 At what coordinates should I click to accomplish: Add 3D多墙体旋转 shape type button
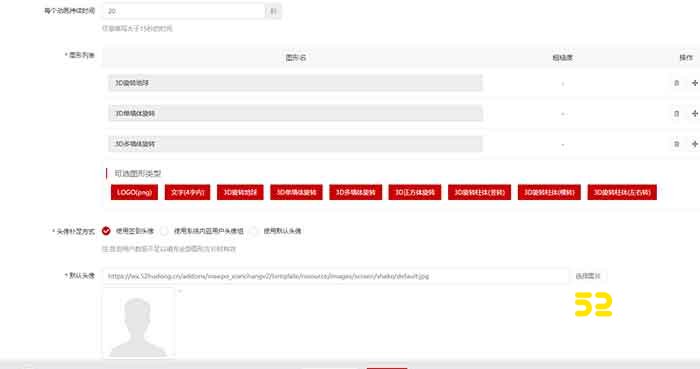pos(355,192)
